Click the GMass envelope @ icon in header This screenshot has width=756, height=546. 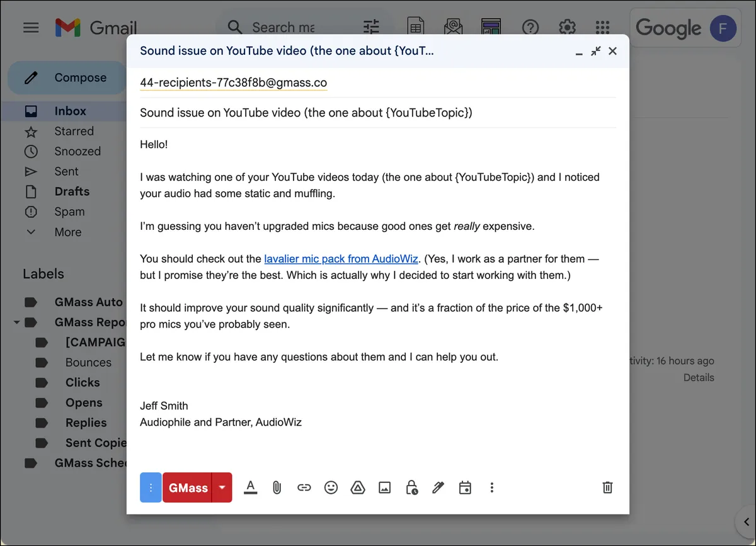454,27
